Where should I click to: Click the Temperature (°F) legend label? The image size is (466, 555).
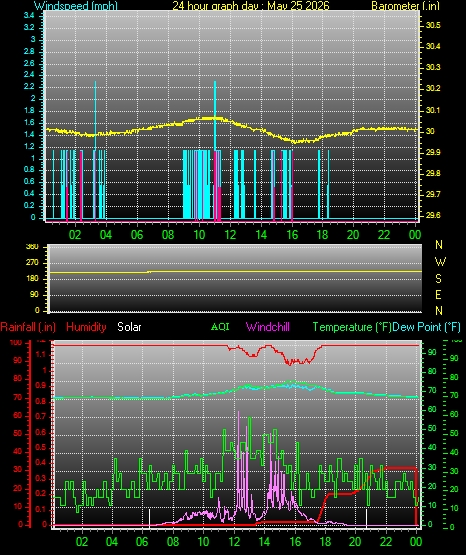coord(352,327)
